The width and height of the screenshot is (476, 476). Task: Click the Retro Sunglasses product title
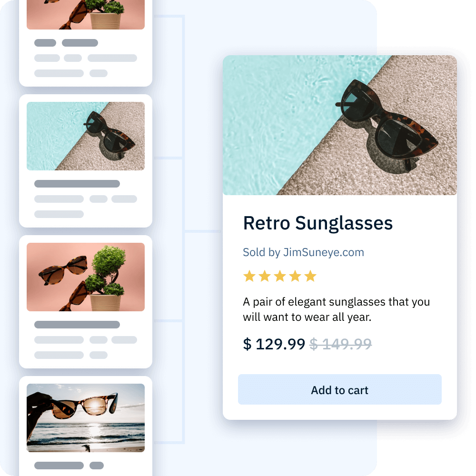pyautogui.click(x=318, y=223)
